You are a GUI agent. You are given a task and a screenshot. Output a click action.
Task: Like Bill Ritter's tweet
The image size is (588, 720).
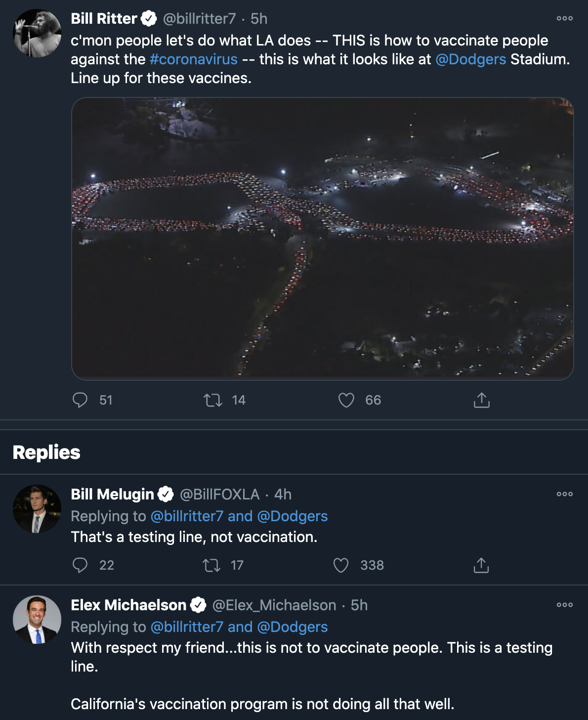(346, 400)
